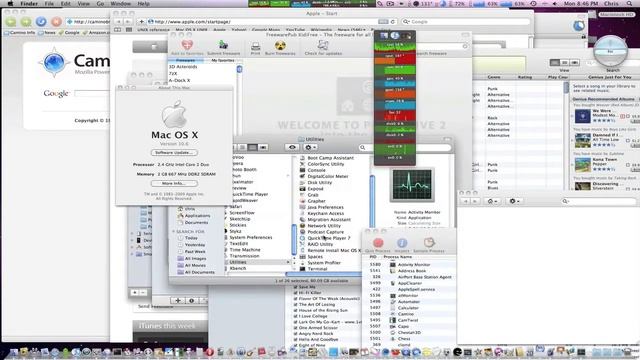The image size is (640, 360).
Task: Switch to My favorites tab
Action: coord(223,60)
